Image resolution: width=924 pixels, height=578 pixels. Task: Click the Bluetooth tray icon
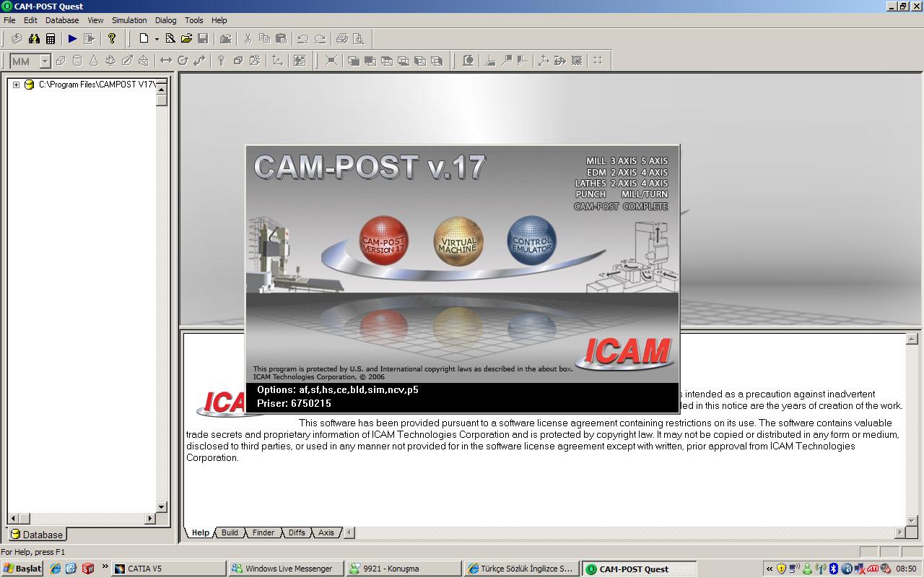(833, 569)
